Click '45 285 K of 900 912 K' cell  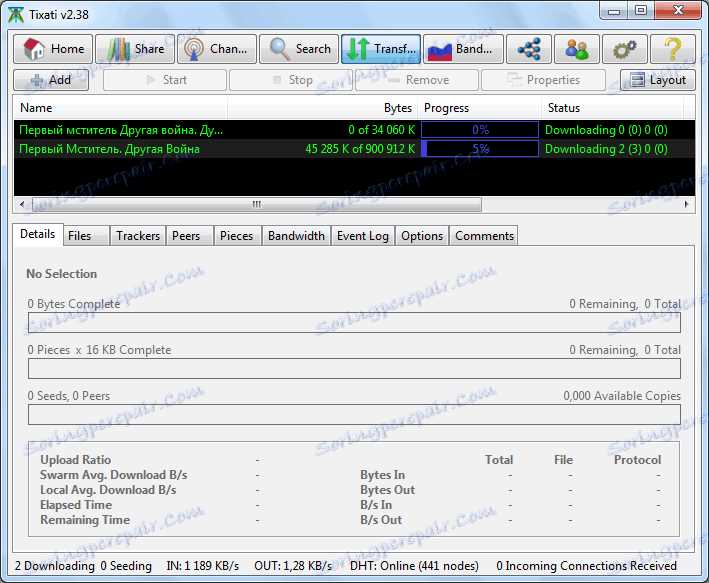pyautogui.click(x=360, y=149)
